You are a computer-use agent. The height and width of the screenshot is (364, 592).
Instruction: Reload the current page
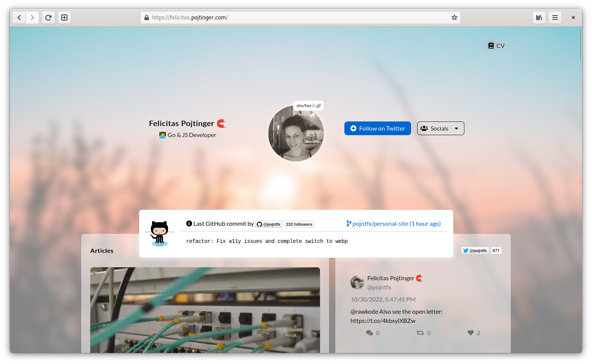pos(48,18)
